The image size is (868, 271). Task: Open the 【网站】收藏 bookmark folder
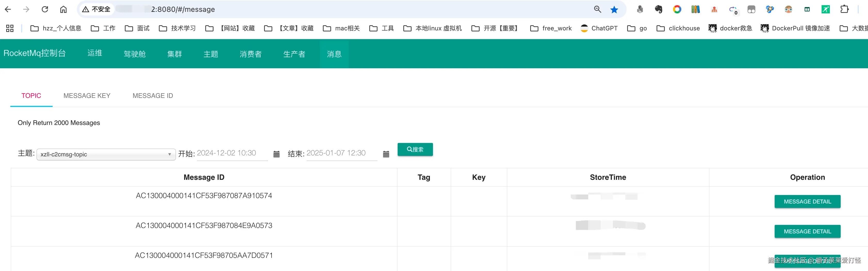click(230, 28)
